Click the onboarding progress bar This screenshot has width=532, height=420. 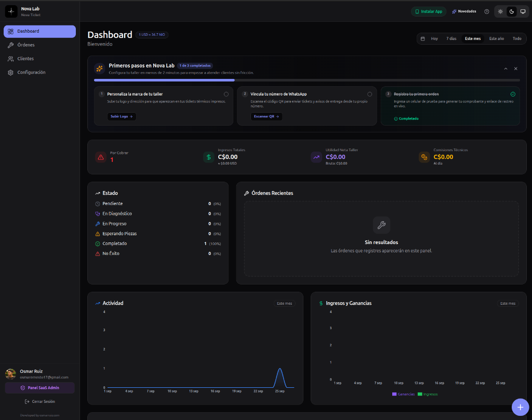point(307,80)
